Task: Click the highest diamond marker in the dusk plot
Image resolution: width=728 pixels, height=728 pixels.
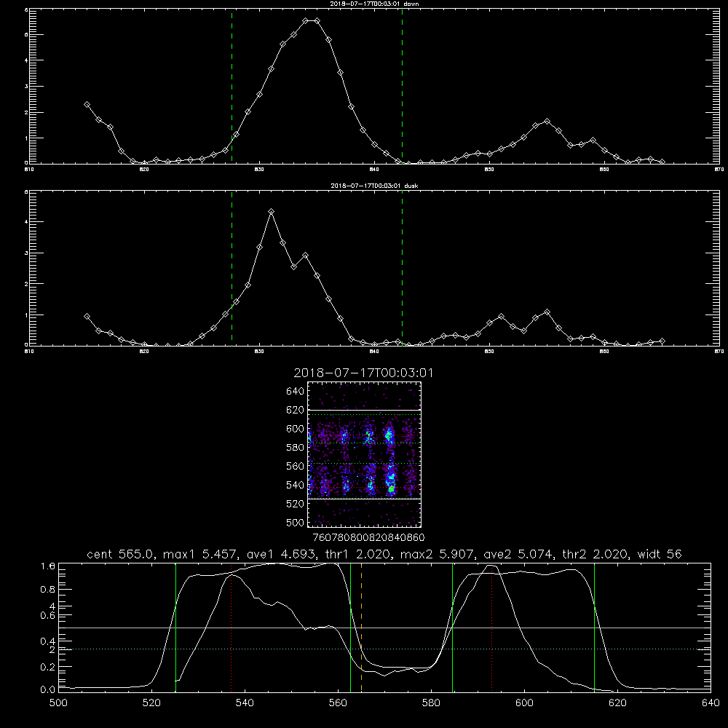Action: (x=272, y=212)
